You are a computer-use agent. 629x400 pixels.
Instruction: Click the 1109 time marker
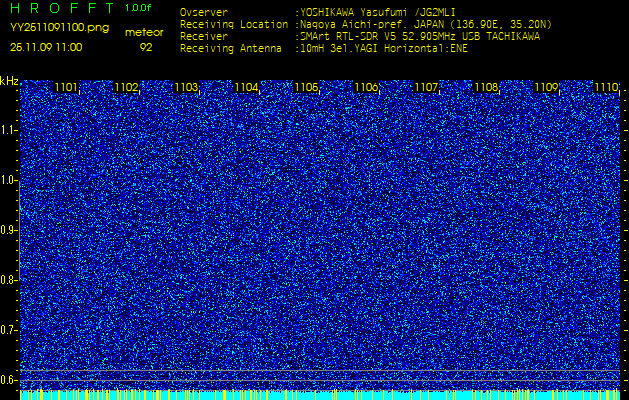(546, 87)
